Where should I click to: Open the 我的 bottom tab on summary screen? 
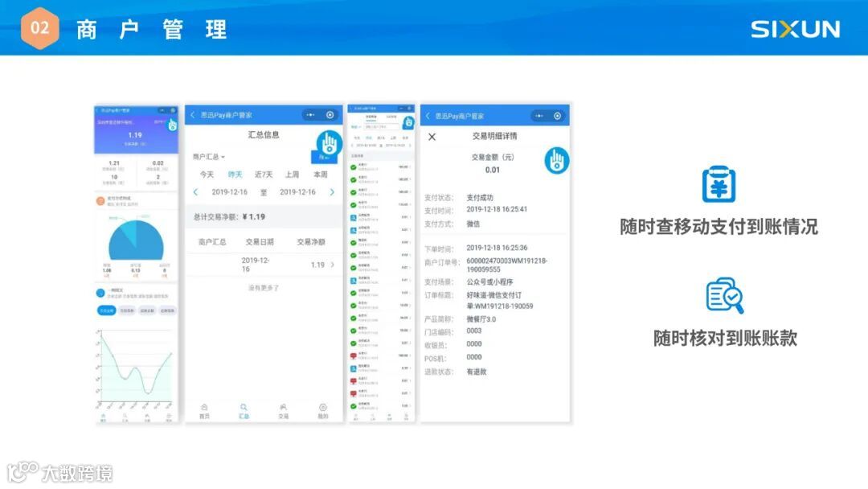point(323,412)
